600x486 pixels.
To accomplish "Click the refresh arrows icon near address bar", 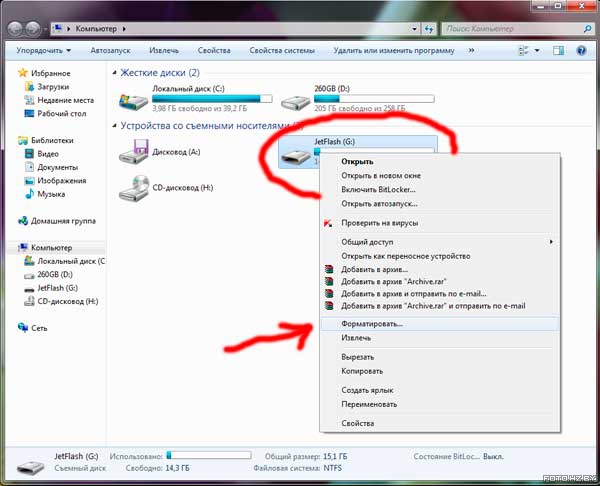I will [x=429, y=29].
